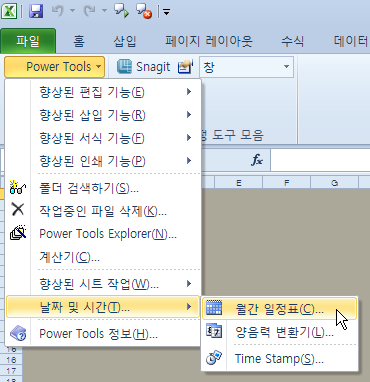Click into the formula bar input

(x=320, y=160)
